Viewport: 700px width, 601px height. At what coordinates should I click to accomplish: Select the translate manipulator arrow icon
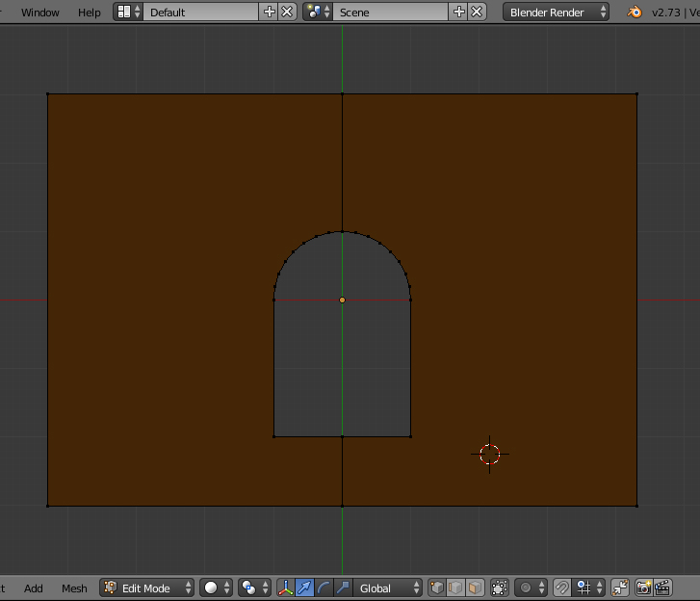tap(304, 588)
